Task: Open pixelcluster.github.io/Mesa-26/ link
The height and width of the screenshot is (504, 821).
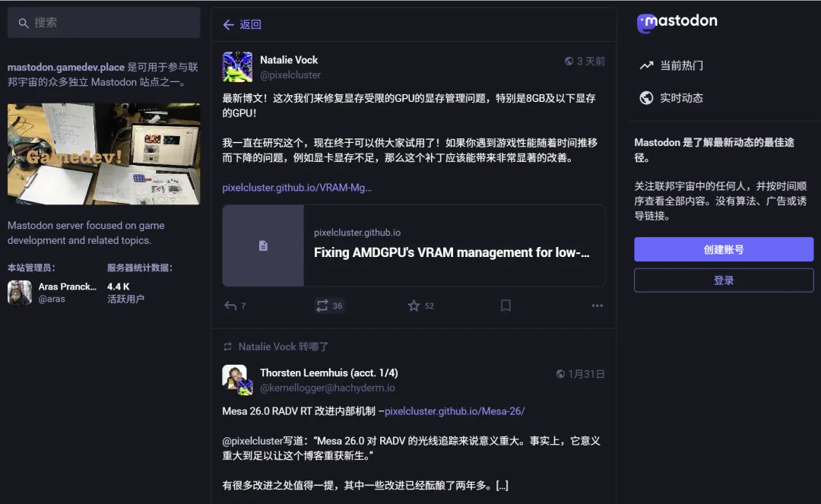Action: pos(455,410)
